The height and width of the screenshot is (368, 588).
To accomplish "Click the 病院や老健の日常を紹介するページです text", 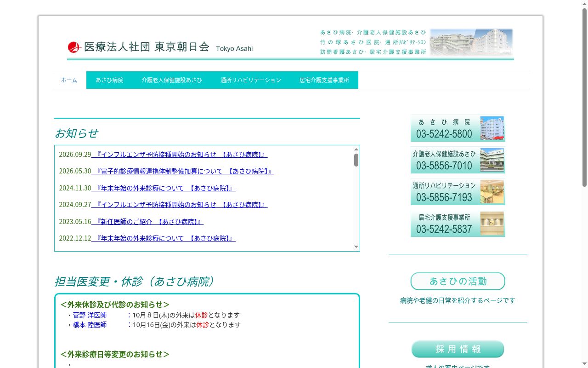I will pyautogui.click(x=458, y=300).
